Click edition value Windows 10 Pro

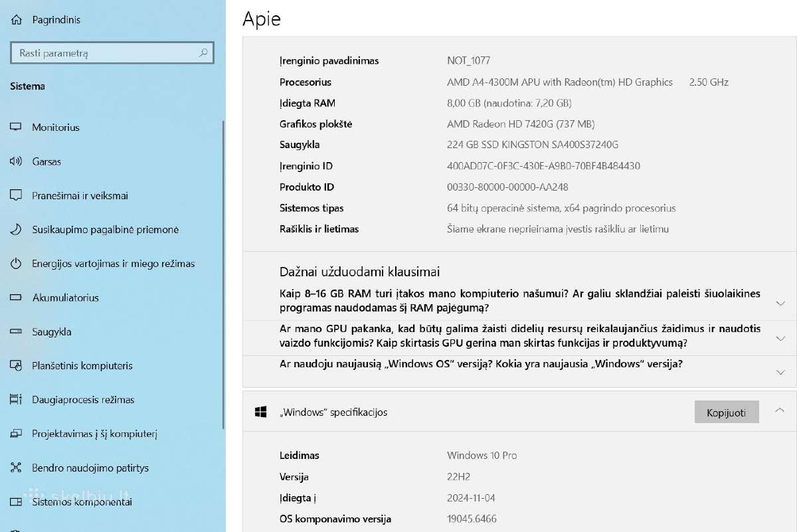(482, 456)
